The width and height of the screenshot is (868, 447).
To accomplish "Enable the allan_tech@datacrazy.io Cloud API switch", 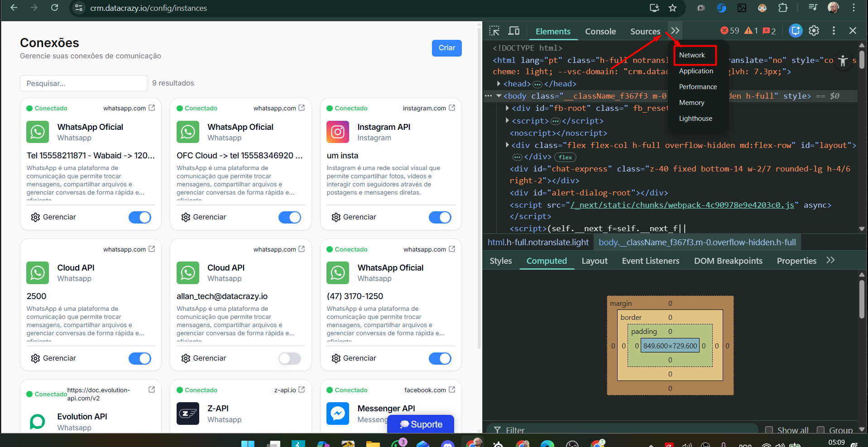I will point(290,359).
